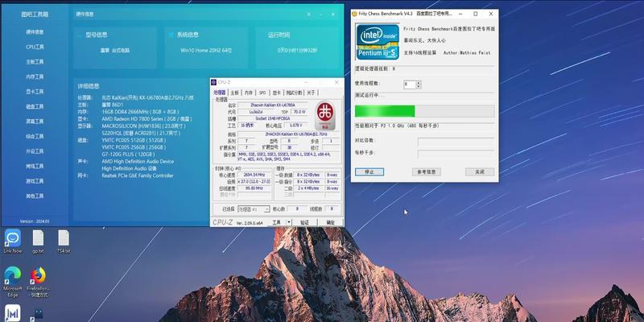Open TS4.txt file on desktop
644x322 pixels.
[64, 241]
